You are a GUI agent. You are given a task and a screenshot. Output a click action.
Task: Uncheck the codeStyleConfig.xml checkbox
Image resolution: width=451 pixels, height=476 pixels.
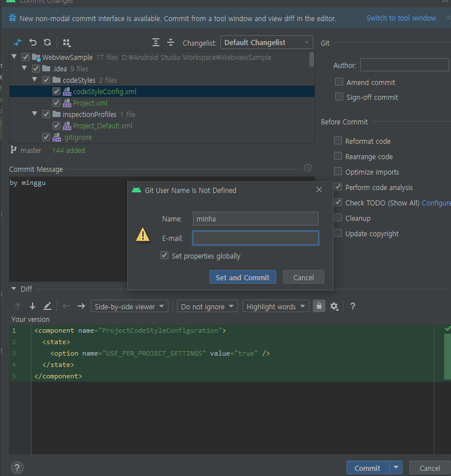(x=56, y=91)
